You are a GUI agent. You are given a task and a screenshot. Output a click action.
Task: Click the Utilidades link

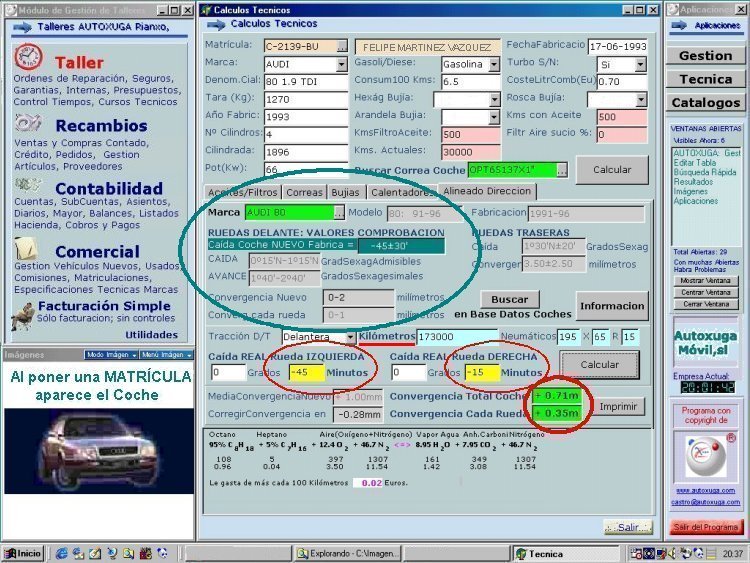pos(152,335)
